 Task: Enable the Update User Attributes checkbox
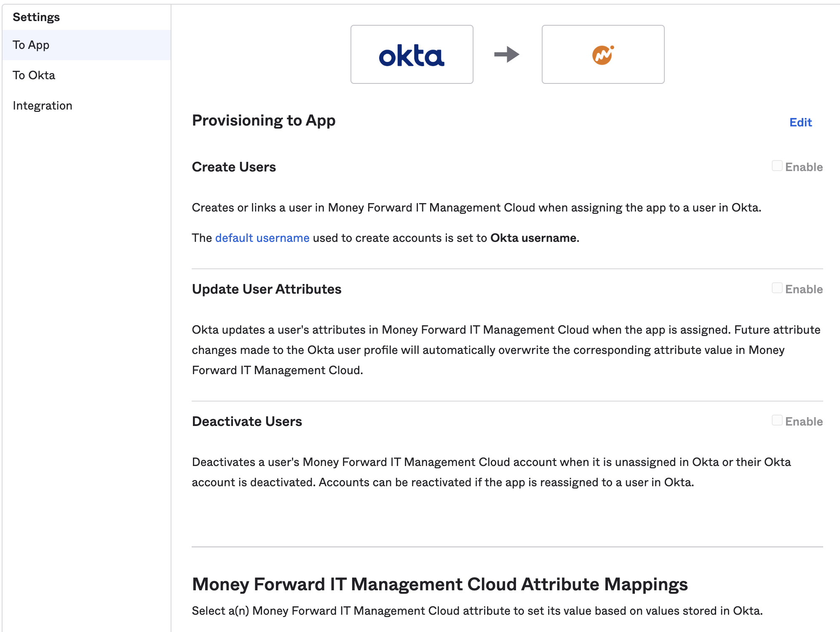[777, 288]
